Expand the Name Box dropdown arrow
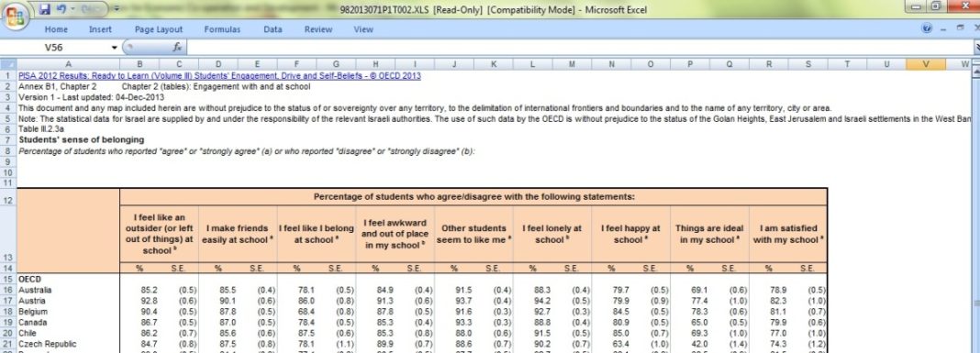The image size is (980, 353). (115, 48)
